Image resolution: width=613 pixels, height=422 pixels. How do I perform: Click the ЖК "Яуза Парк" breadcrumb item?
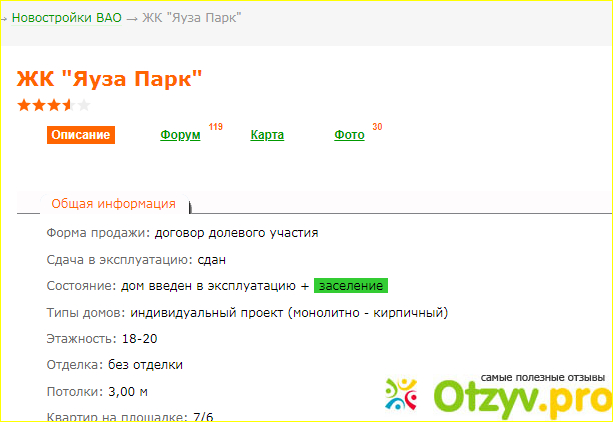coord(192,18)
